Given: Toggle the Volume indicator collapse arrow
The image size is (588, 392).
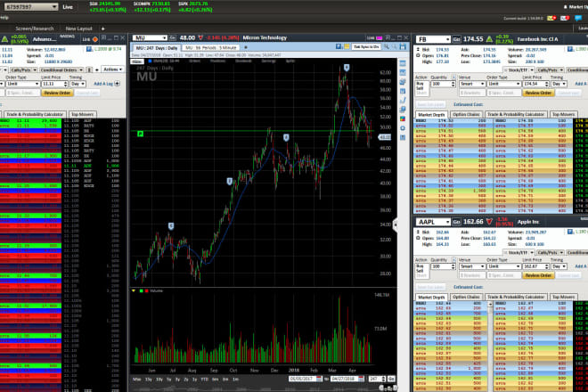Looking at the screenshot, I should pos(134,290).
